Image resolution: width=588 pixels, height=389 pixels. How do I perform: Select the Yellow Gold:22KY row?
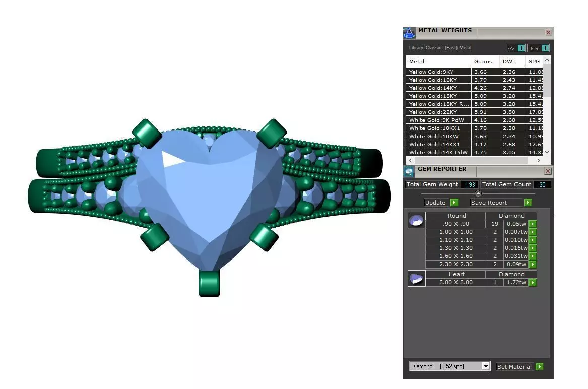(474, 112)
